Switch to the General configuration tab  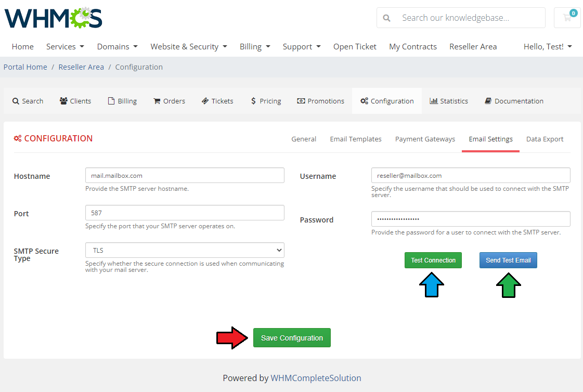click(304, 139)
